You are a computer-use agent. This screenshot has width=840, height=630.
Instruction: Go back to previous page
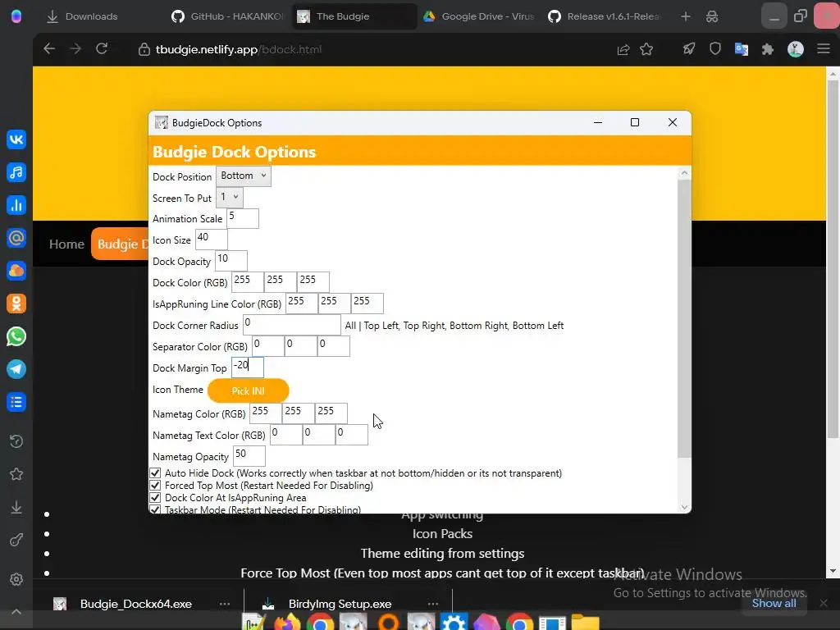coord(49,49)
